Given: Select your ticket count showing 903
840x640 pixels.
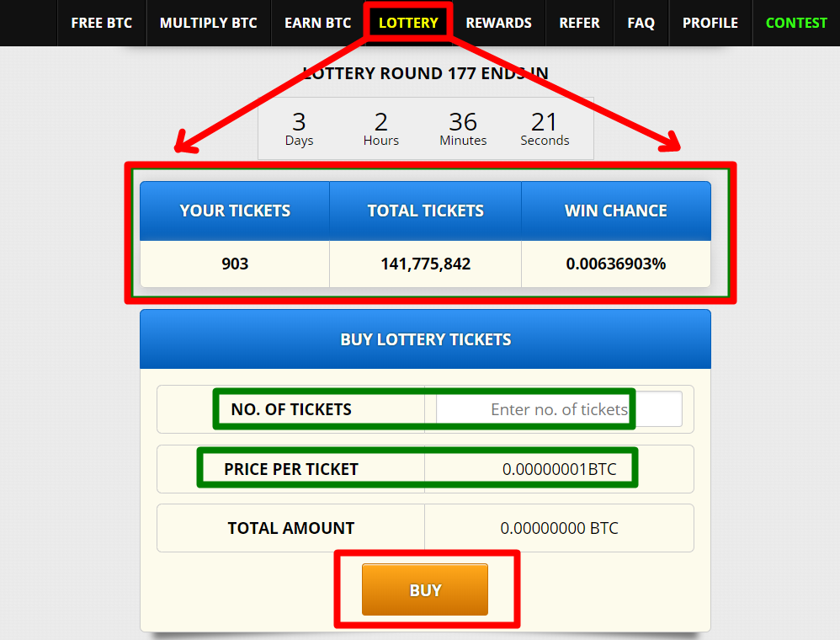Looking at the screenshot, I should (x=234, y=264).
